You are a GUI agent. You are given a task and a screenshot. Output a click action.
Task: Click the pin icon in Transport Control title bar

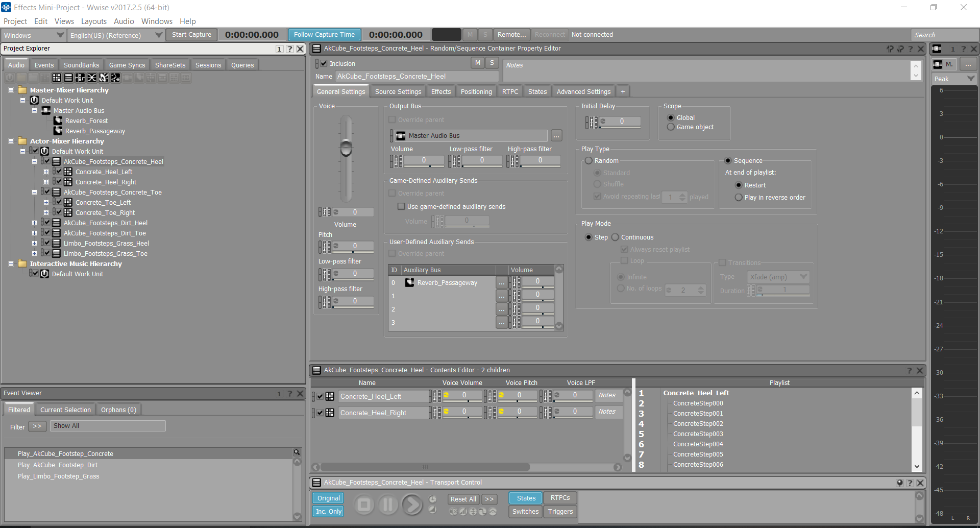[x=900, y=483]
